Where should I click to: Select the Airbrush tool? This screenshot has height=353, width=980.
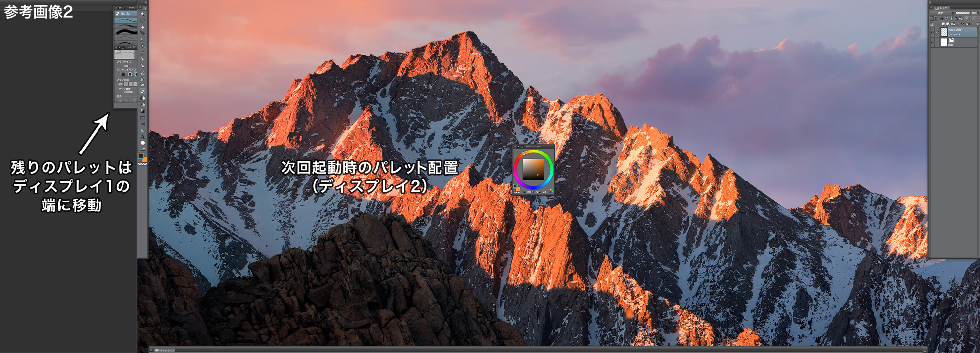coord(143,78)
